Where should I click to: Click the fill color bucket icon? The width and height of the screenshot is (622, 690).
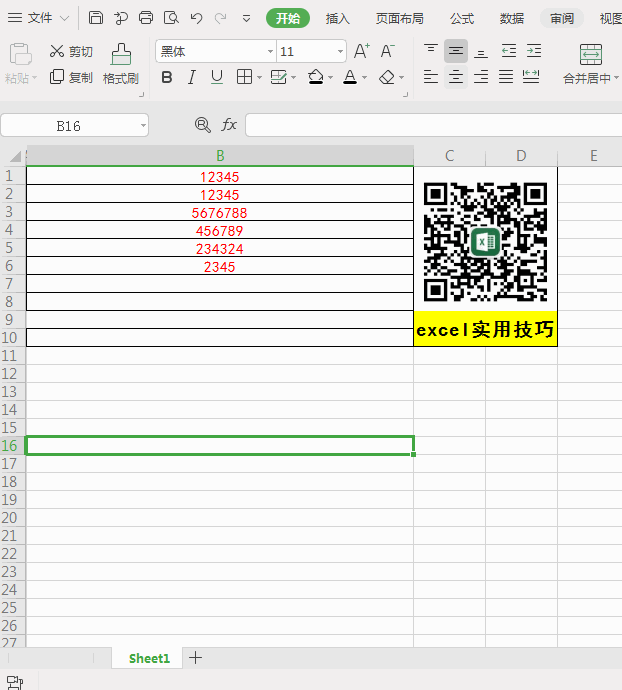pos(316,77)
